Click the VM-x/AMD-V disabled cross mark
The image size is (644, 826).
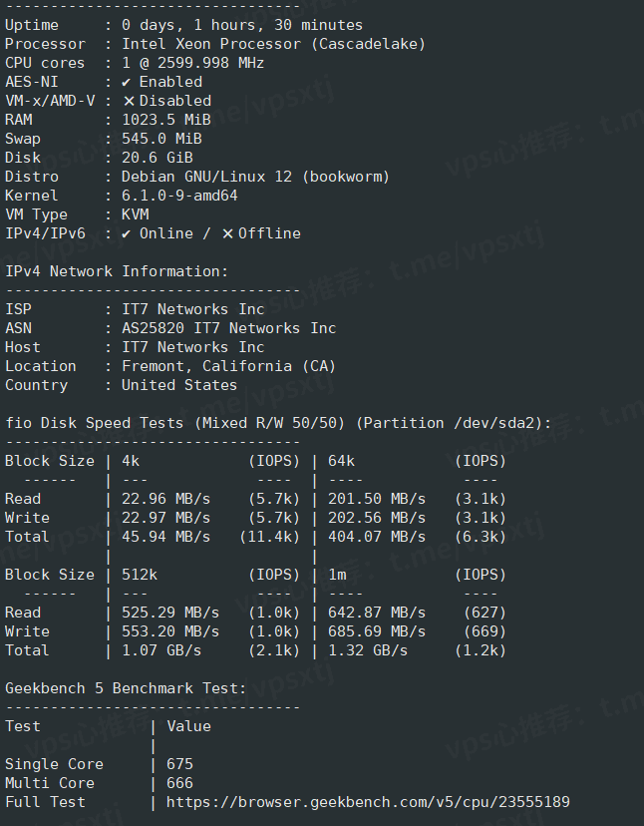[x=129, y=101]
